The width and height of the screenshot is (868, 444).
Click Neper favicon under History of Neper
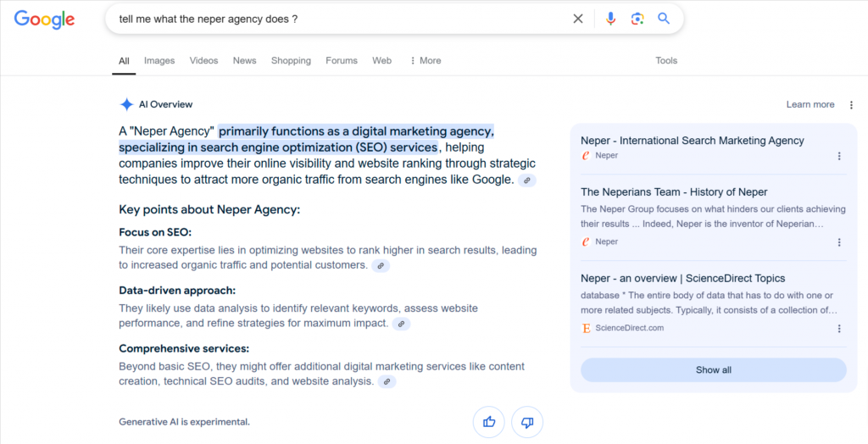pos(587,242)
